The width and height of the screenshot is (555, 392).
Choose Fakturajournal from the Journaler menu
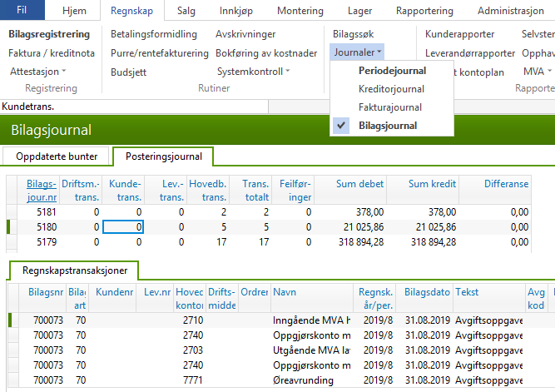(x=390, y=107)
